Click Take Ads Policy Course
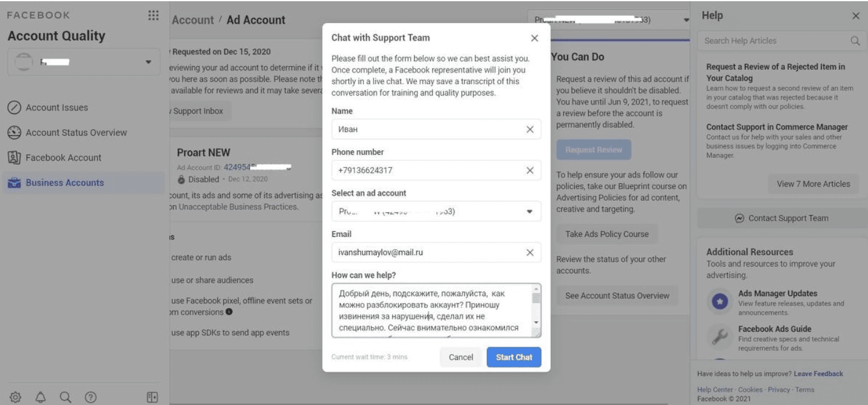The image size is (868, 405). pyautogui.click(x=607, y=234)
